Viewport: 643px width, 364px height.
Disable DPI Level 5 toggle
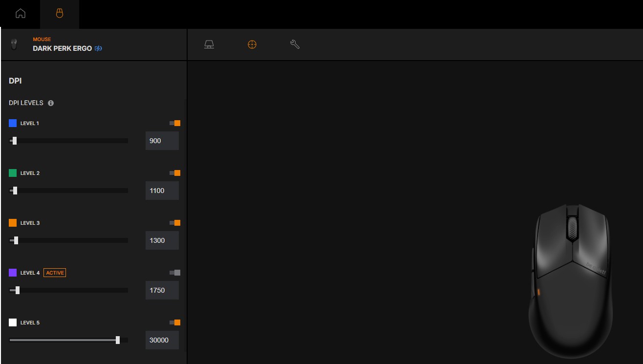pyautogui.click(x=175, y=322)
